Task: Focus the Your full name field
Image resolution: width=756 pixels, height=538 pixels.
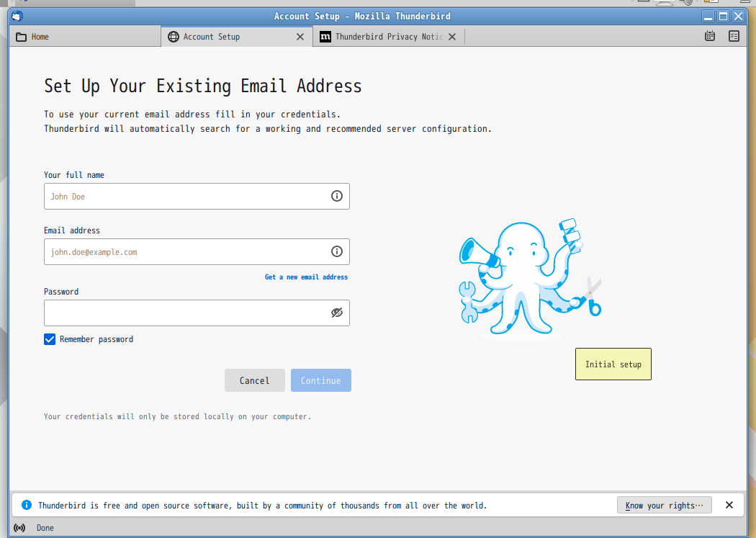Action: point(197,196)
